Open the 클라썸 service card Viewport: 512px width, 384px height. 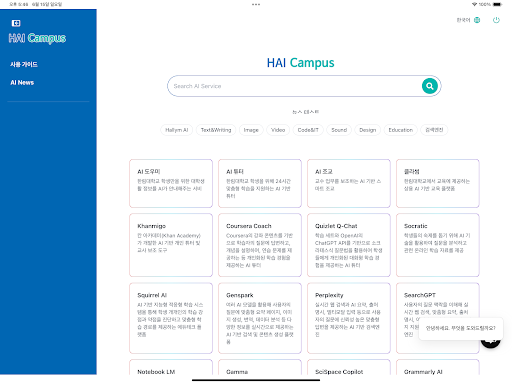coord(438,183)
